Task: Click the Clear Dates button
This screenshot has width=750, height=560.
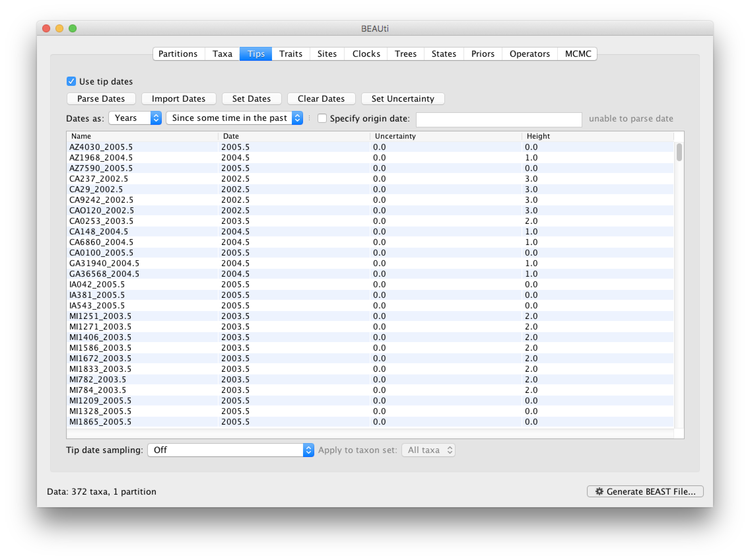Action: [x=321, y=99]
